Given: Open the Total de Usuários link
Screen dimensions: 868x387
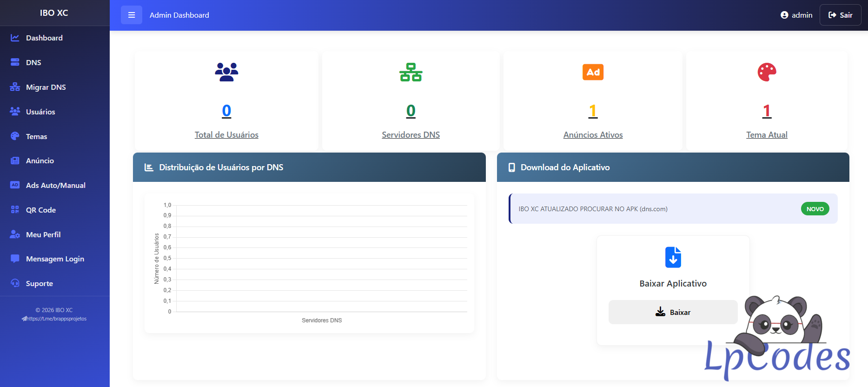Looking at the screenshot, I should click(226, 135).
